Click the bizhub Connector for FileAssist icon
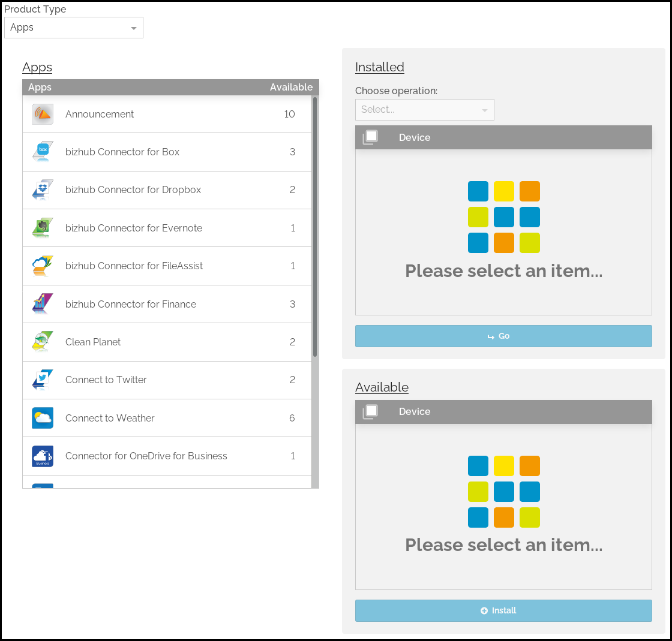 click(43, 266)
